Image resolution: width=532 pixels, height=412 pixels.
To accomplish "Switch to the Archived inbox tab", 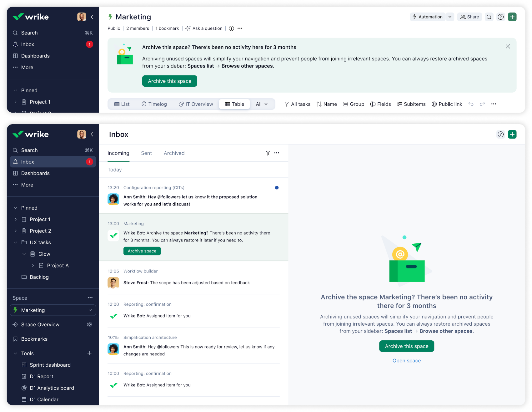I will (174, 153).
